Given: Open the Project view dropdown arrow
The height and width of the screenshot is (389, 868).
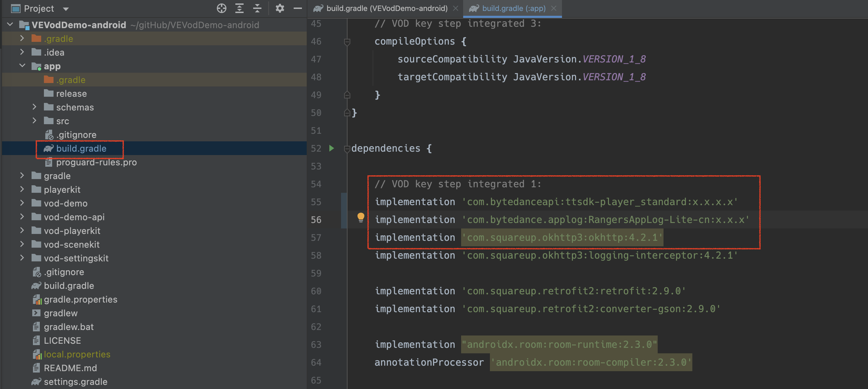Looking at the screenshot, I should tap(66, 9).
